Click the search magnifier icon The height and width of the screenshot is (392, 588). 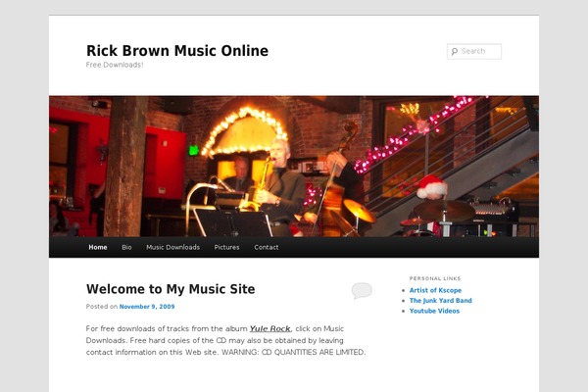(455, 51)
